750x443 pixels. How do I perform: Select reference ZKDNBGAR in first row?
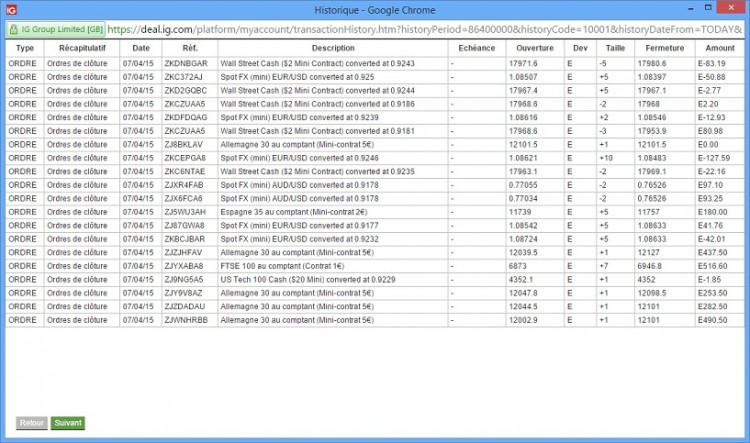coord(186,63)
